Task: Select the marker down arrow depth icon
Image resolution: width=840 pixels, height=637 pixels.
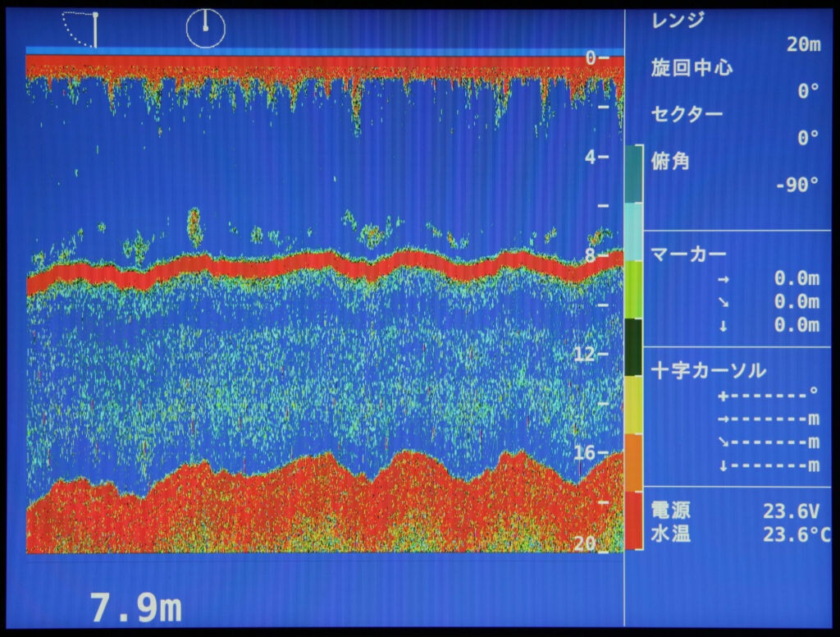Action: [x=723, y=326]
